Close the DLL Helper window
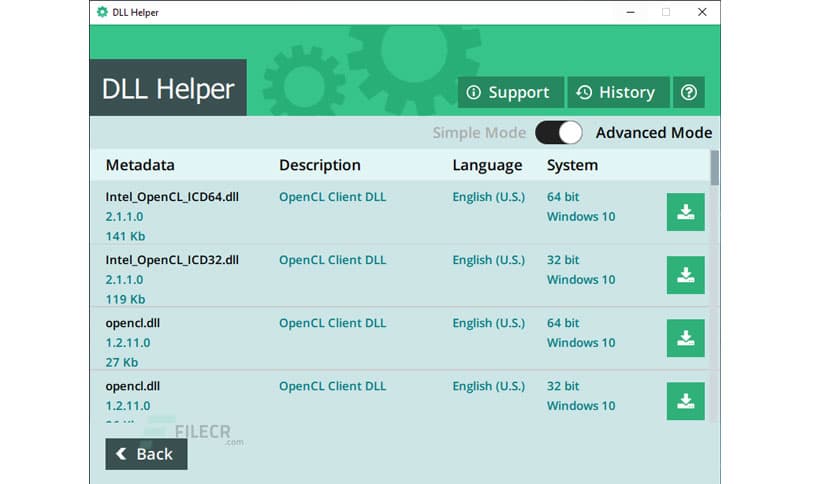Image resolution: width=836 pixels, height=484 pixels. [x=702, y=12]
